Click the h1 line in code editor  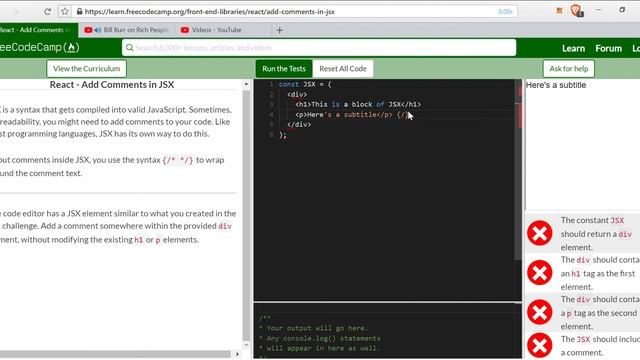358,104
